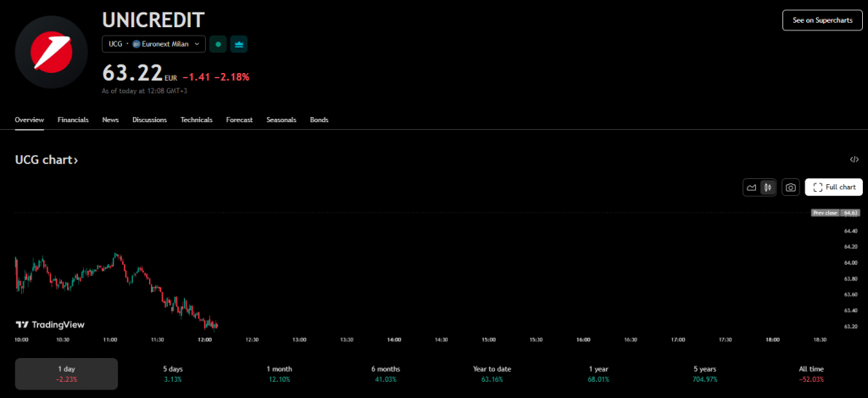Click See on Supercharts button
This screenshot has width=868, height=398.
click(822, 20)
